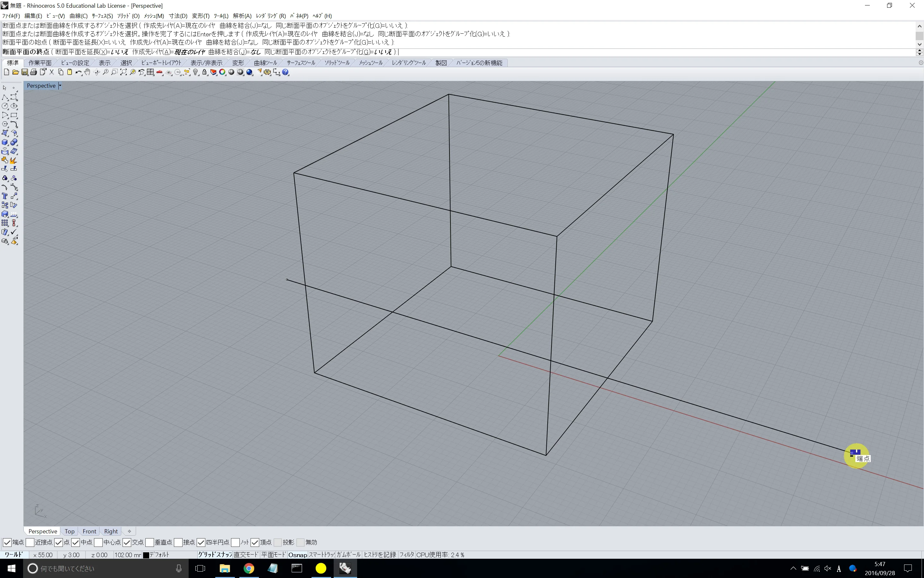Image resolution: width=924 pixels, height=578 pixels.
Task: Toggle the 四半円点 osnap checkbox
Action: 201,542
